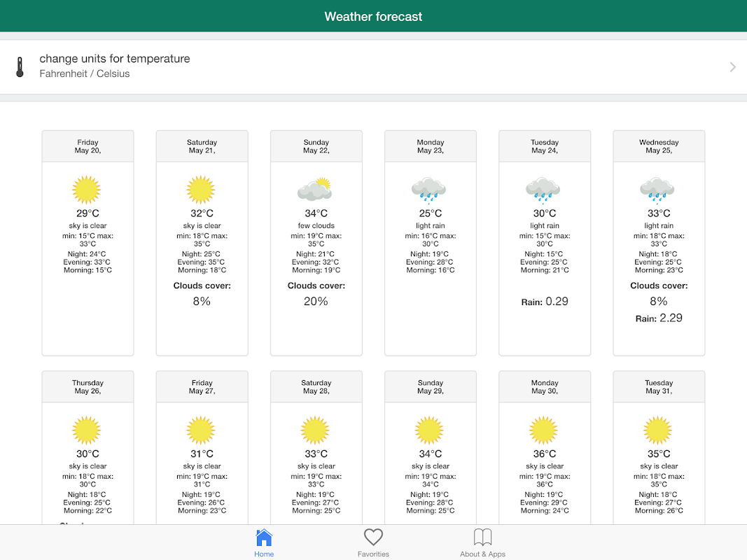Switch to the Favorities tab label

point(374,554)
